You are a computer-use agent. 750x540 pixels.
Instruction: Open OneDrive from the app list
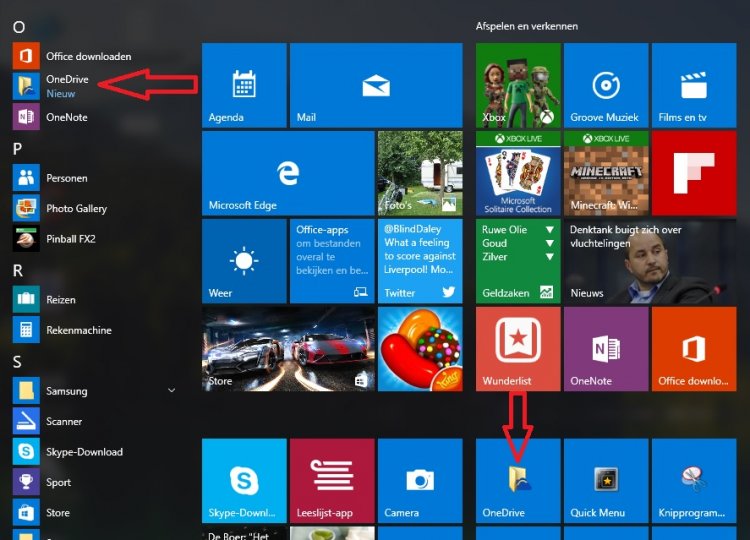pyautogui.click(x=66, y=86)
